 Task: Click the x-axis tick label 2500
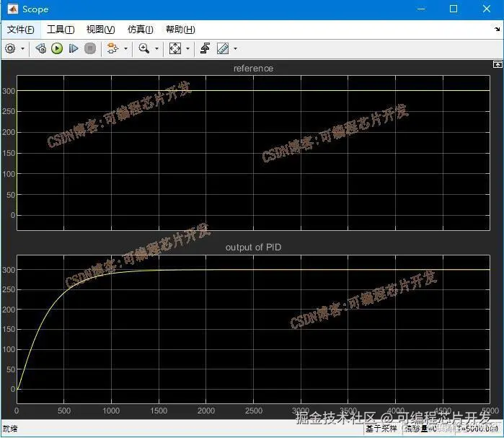[254, 411]
